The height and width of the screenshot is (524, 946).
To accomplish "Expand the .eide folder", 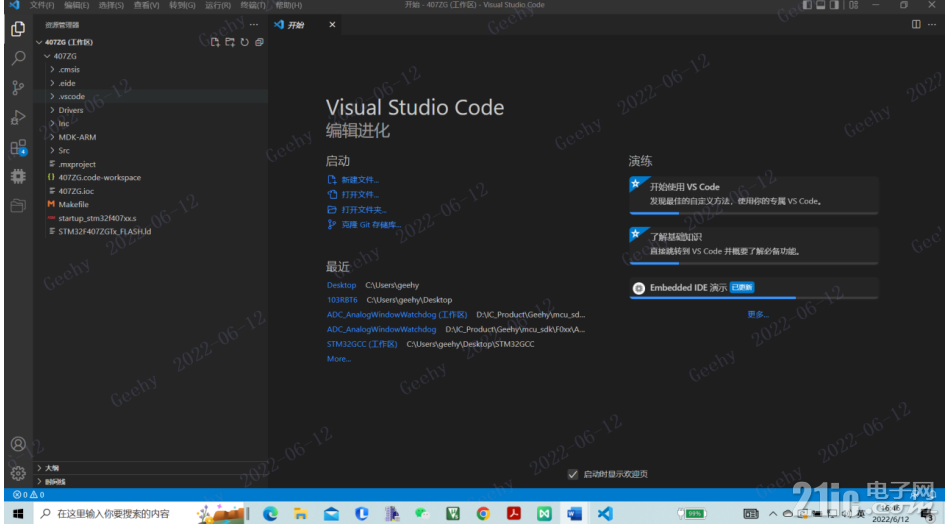I will click(x=151, y=83).
